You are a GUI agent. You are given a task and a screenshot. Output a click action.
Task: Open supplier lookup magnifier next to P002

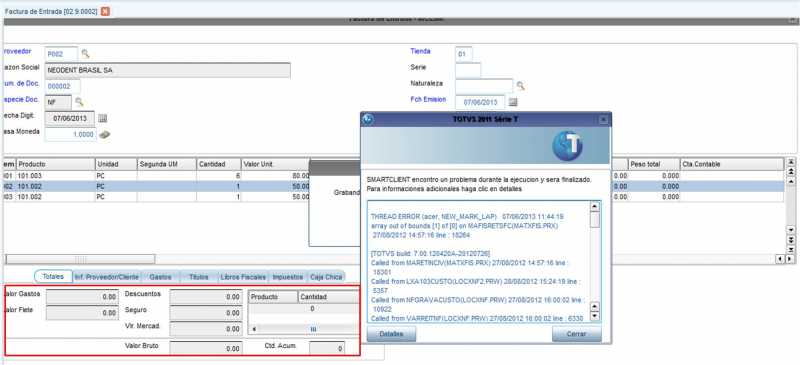pyautogui.click(x=86, y=54)
